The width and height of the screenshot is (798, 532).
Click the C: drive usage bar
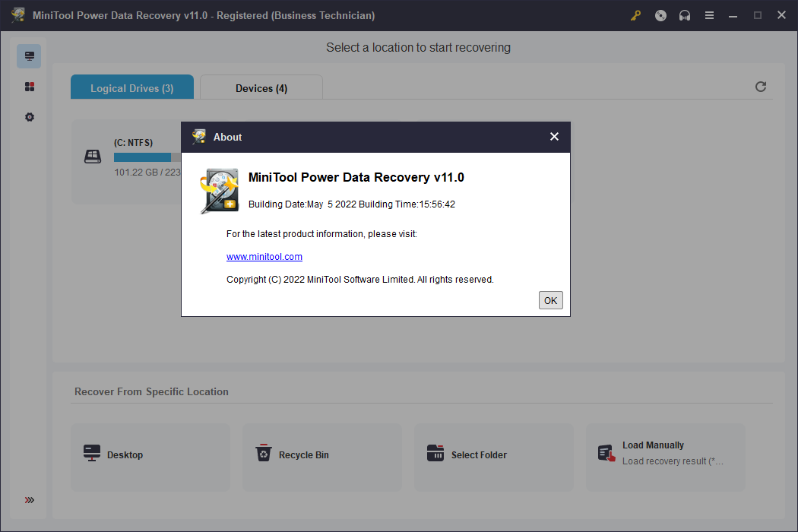(x=147, y=157)
